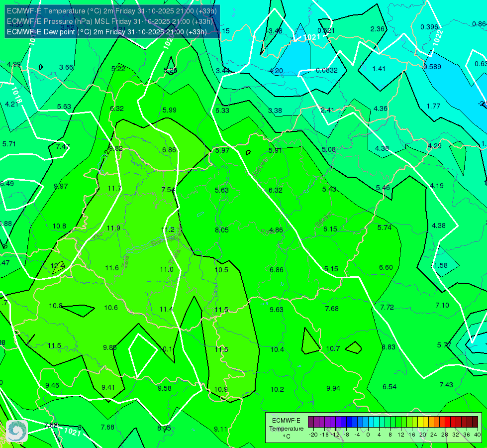Click the purple -20 swatch in legend
The height and width of the screenshot is (448, 487).
[311, 422]
